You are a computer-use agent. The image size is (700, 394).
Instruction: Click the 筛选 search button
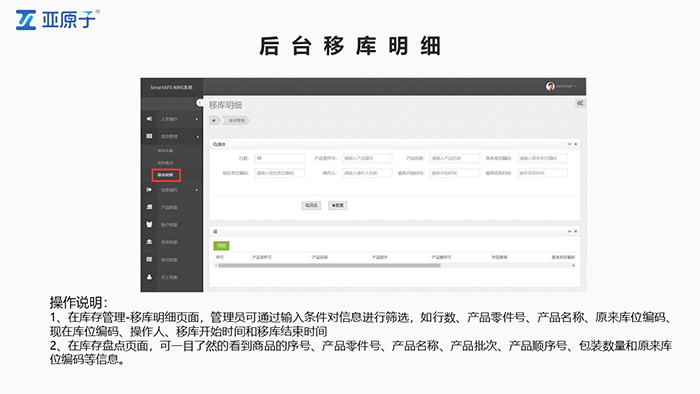click(x=311, y=205)
